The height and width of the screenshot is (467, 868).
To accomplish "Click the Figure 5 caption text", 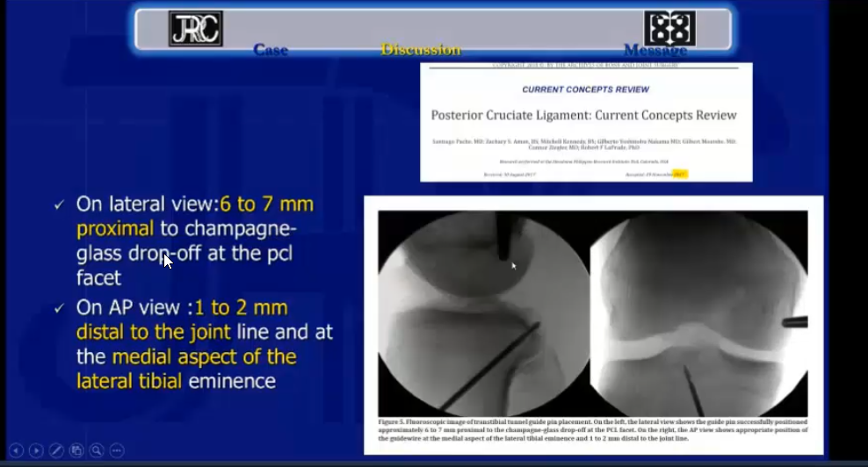I will [593, 430].
